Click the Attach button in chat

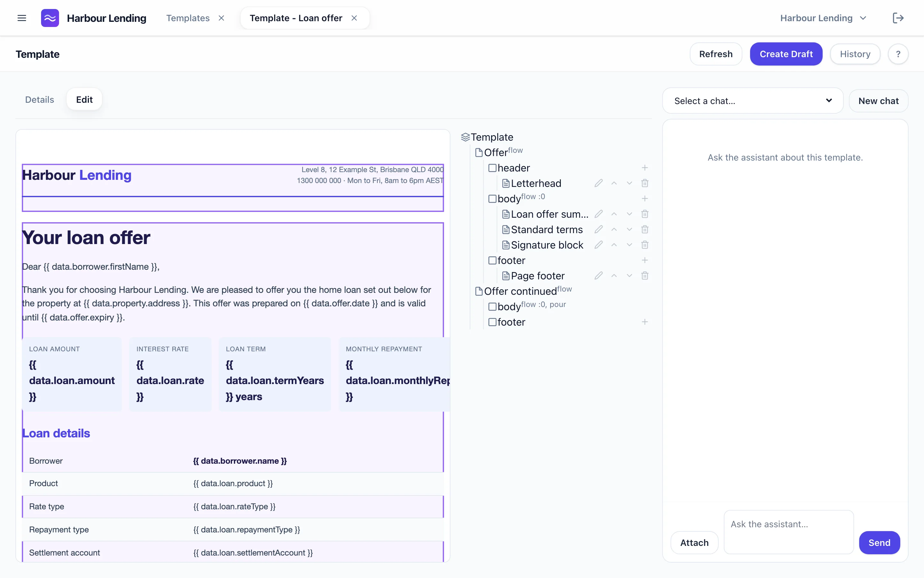click(x=694, y=542)
